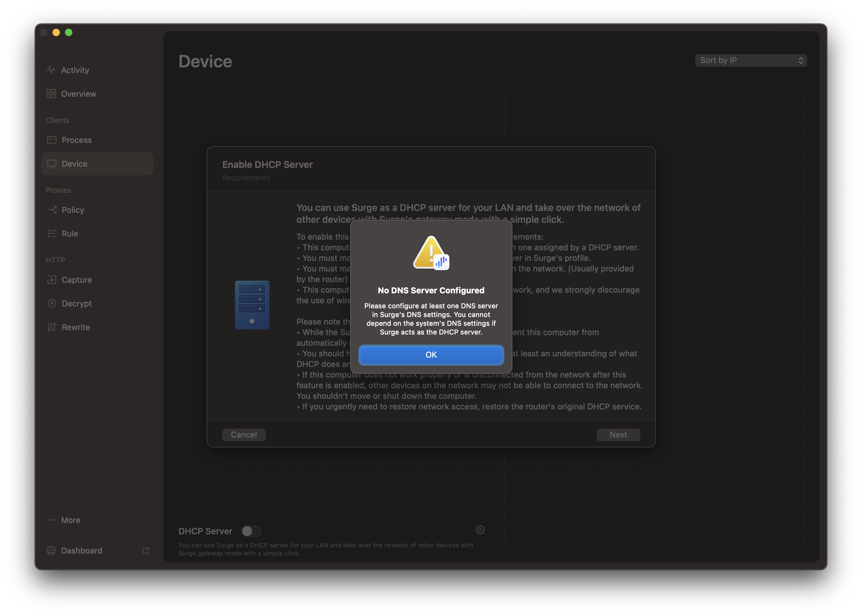Viewport: 862px width, 616px height.
Task: Click the Activity waveform icon
Action: tap(51, 70)
